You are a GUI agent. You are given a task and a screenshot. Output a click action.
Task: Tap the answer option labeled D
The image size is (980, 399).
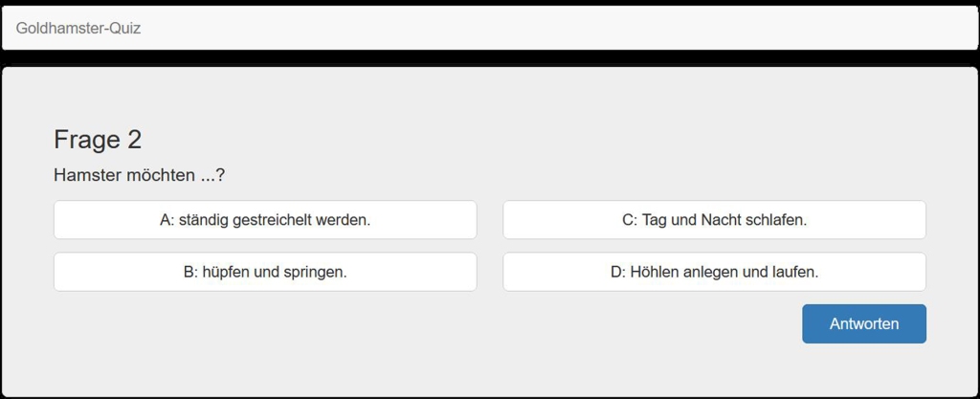tap(714, 272)
